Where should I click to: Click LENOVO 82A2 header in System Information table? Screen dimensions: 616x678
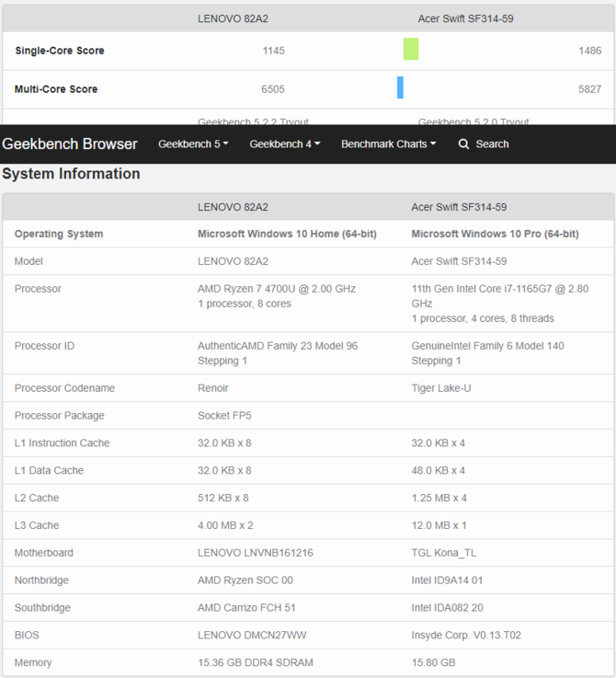click(233, 207)
